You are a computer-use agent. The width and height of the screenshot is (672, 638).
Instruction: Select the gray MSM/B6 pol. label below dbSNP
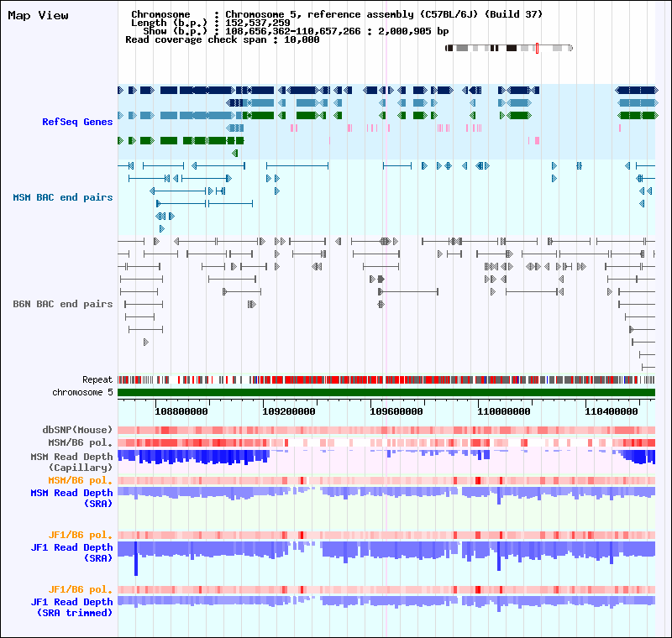(81, 442)
